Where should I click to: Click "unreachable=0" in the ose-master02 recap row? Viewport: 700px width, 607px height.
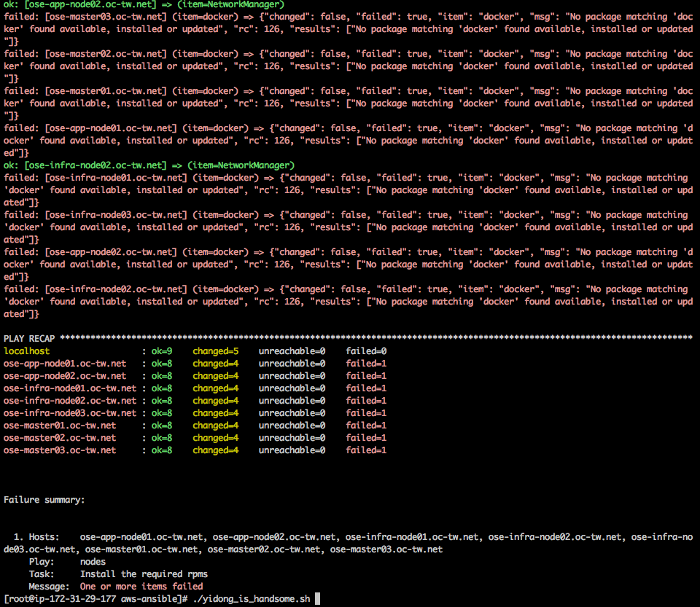pyautogui.click(x=292, y=438)
